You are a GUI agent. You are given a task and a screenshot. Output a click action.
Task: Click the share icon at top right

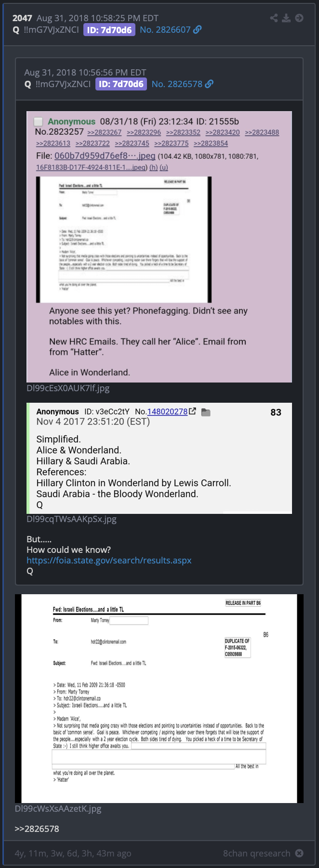[x=274, y=18]
